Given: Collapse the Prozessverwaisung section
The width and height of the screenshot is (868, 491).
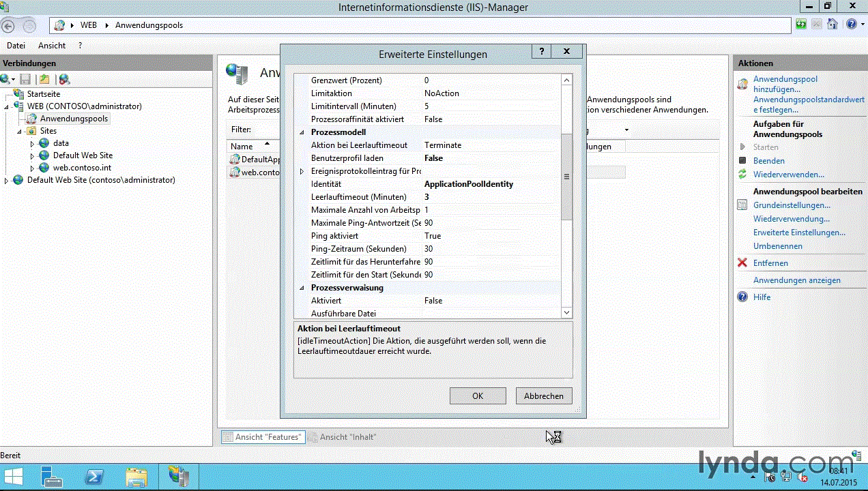Looking at the screenshot, I should 302,288.
